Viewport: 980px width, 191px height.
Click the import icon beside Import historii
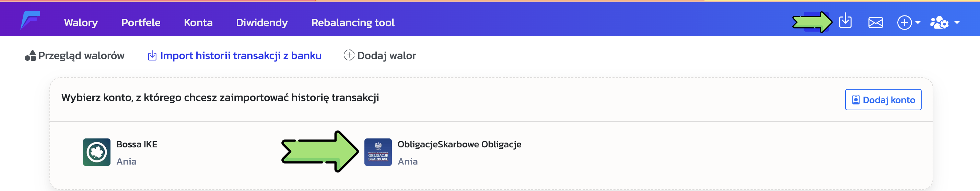pos(152,56)
